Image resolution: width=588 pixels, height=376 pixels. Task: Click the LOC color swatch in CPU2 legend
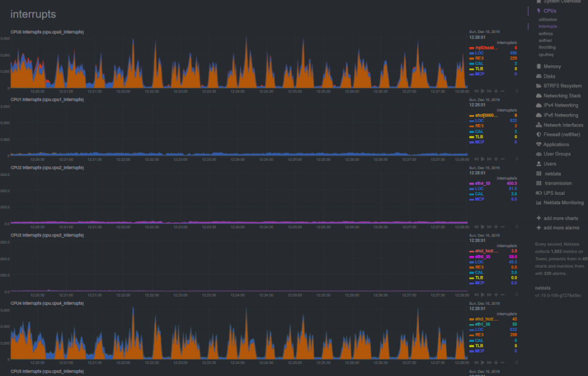tap(472, 189)
